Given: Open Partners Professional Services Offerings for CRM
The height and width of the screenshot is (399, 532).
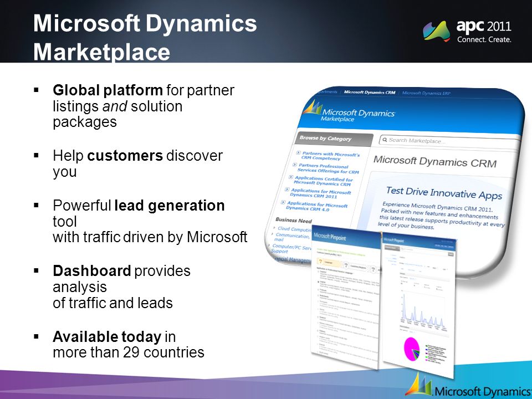Looking at the screenshot, I should point(328,168).
